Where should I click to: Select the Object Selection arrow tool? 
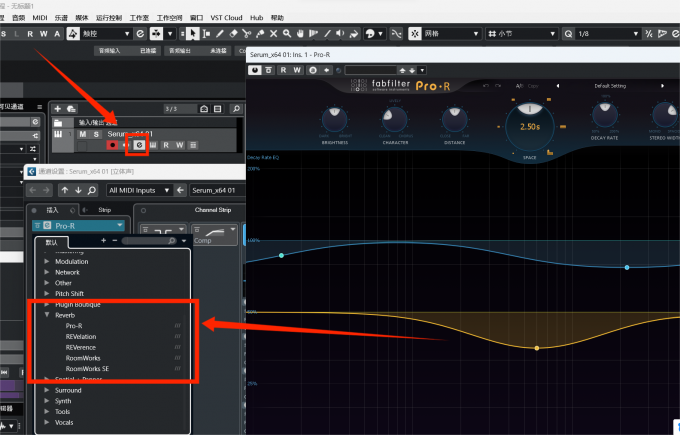click(193, 33)
